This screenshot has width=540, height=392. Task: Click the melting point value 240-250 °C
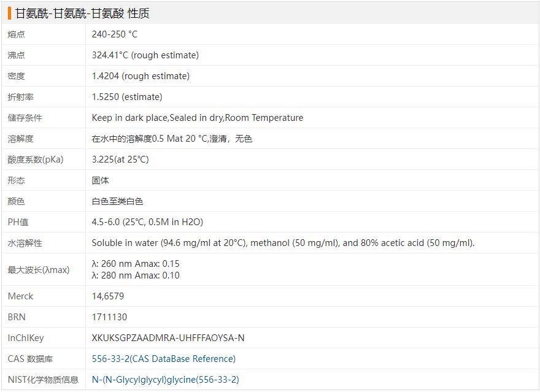[x=115, y=34]
